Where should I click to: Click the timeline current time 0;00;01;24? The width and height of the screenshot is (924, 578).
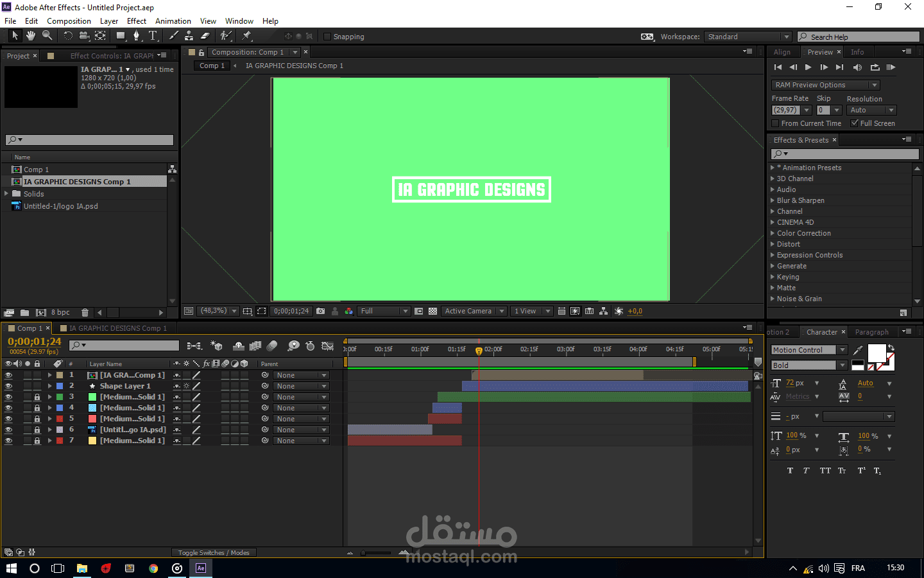coord(34,342)
